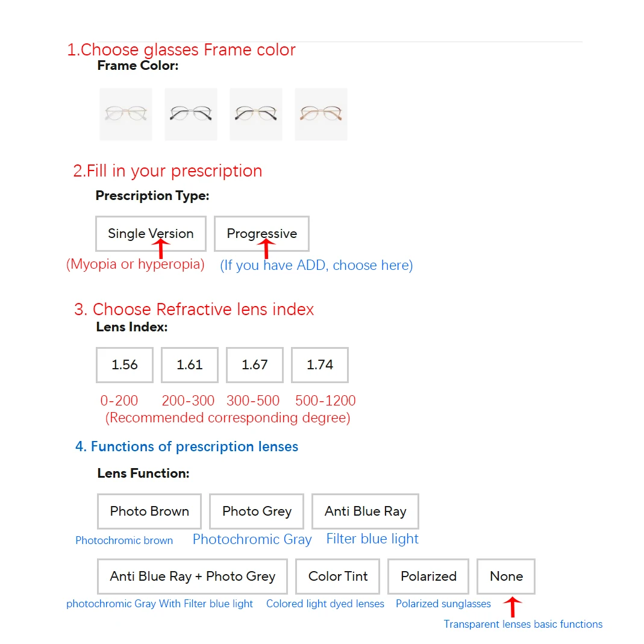The image size is (644, 644).
Task: Choose None for lens function
Action: click(506, 577)
